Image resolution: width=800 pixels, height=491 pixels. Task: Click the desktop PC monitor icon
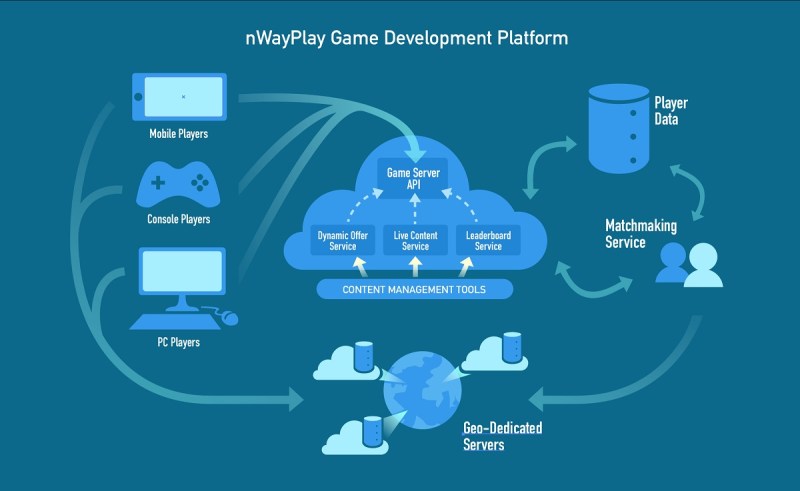(182, 279)
